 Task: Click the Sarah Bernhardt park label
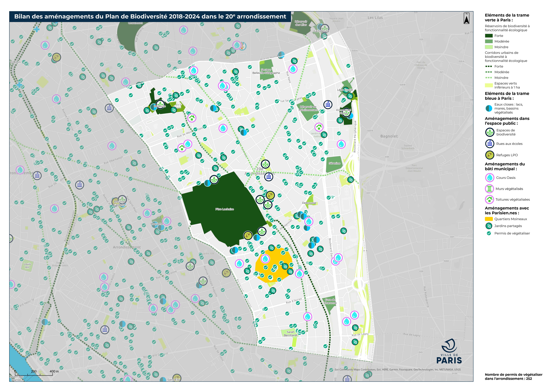[x=291, y=334]
